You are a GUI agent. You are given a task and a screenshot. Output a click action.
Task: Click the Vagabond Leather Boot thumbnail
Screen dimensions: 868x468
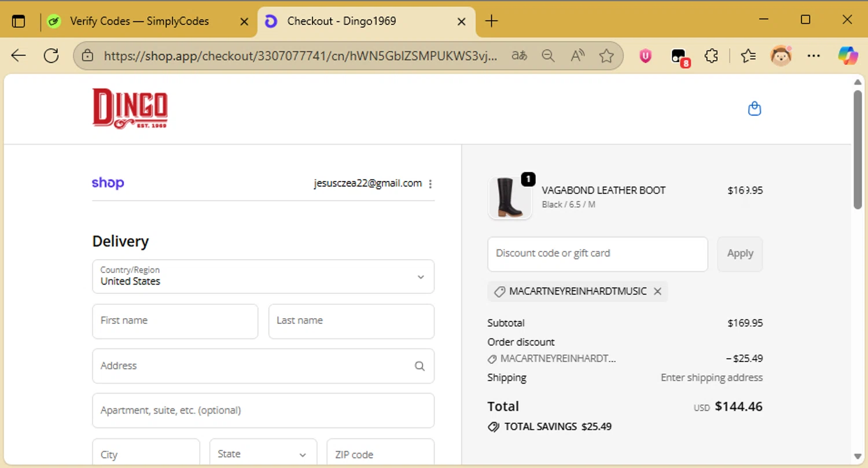coord(510,198)
